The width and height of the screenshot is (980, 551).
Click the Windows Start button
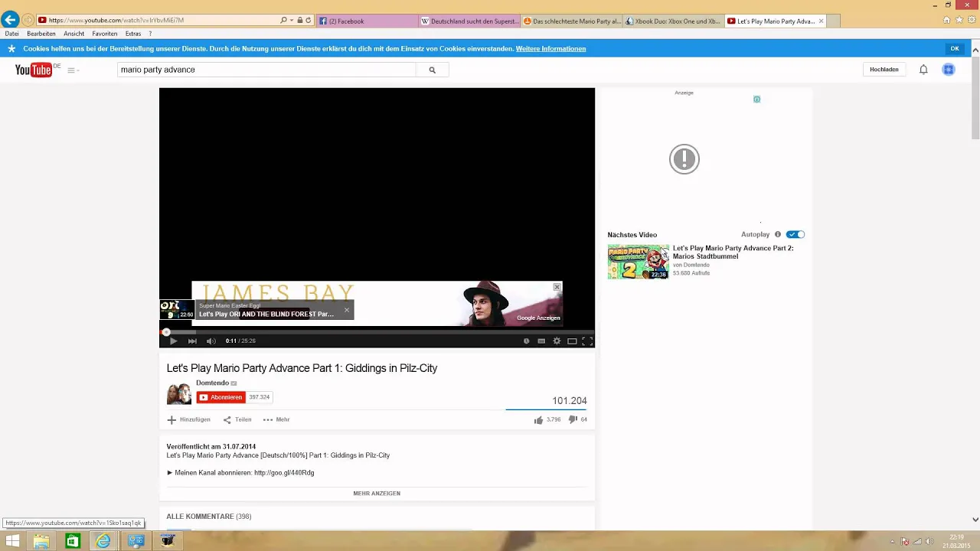point(12,541)
